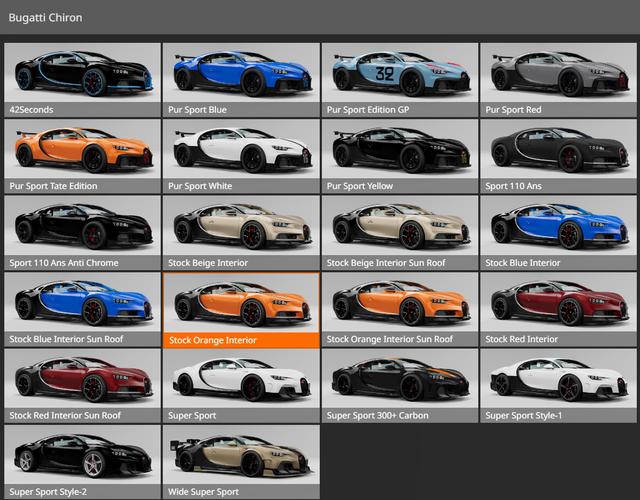The height and width of the screenshot is (500, 640).
Task: Pick the Sport 110 Ans configuration
Action: (x=558, y=156)
